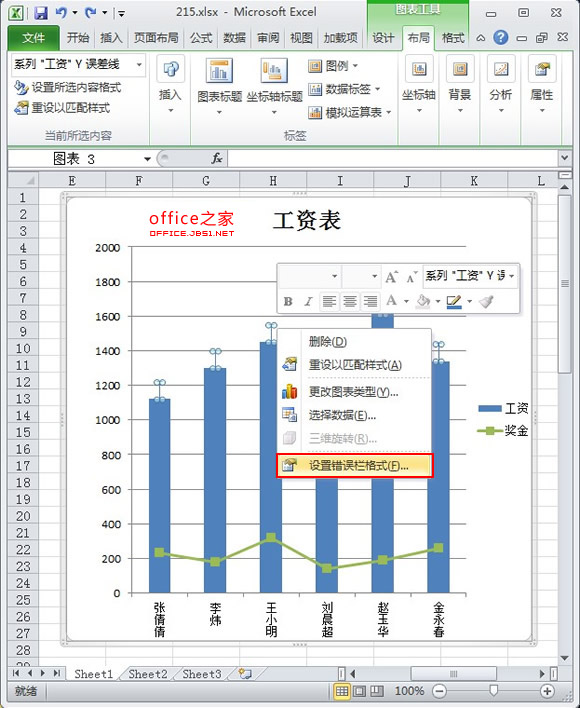Image resolution: width=580 pixels, height=708 pixels.
Task: Click format painter brush in mini toolbar
Action: [487, 301]
